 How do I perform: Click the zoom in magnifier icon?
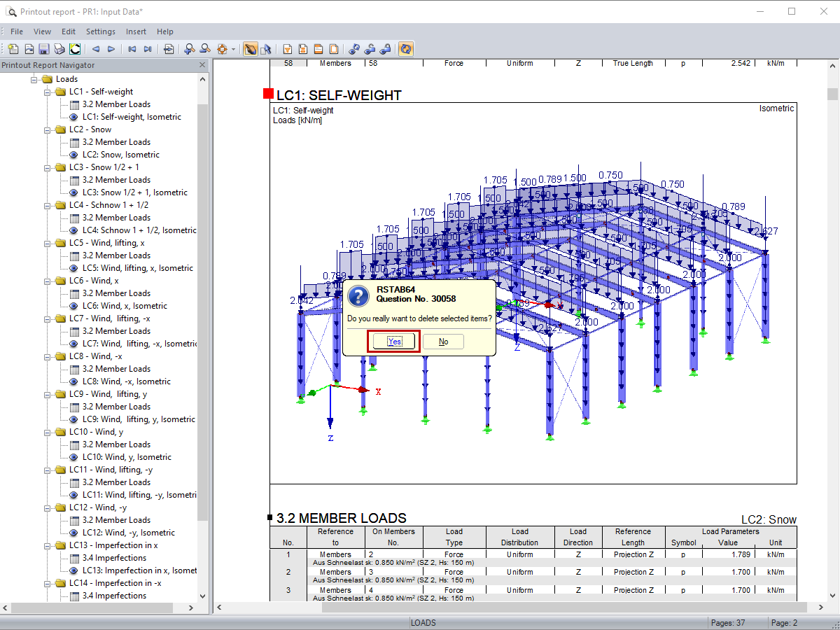click(x=189, y=49)
